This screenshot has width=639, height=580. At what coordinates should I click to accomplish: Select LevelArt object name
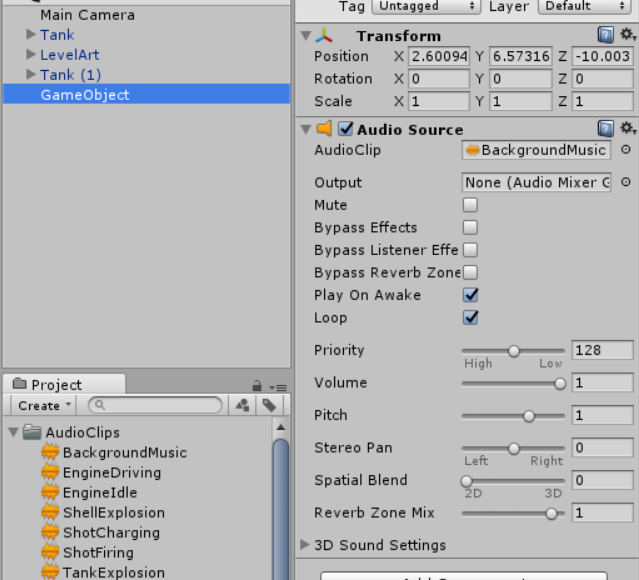point(70,55)
